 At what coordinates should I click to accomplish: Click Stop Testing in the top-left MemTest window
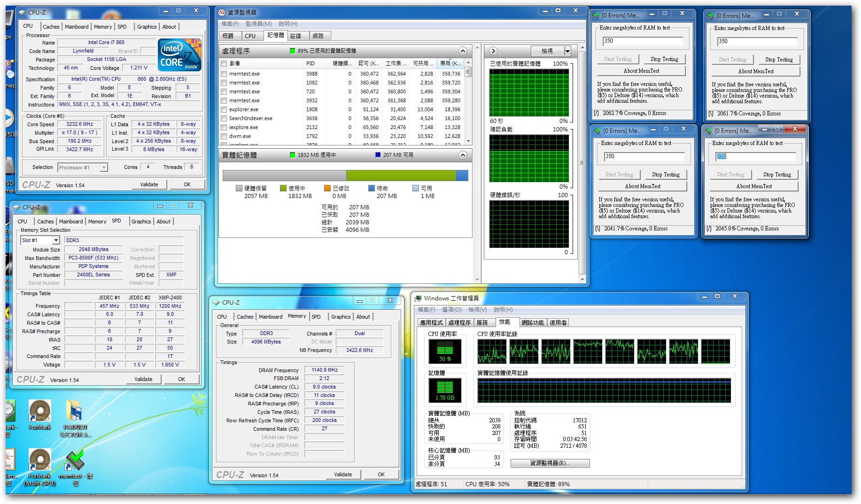[x=664, y=59]
